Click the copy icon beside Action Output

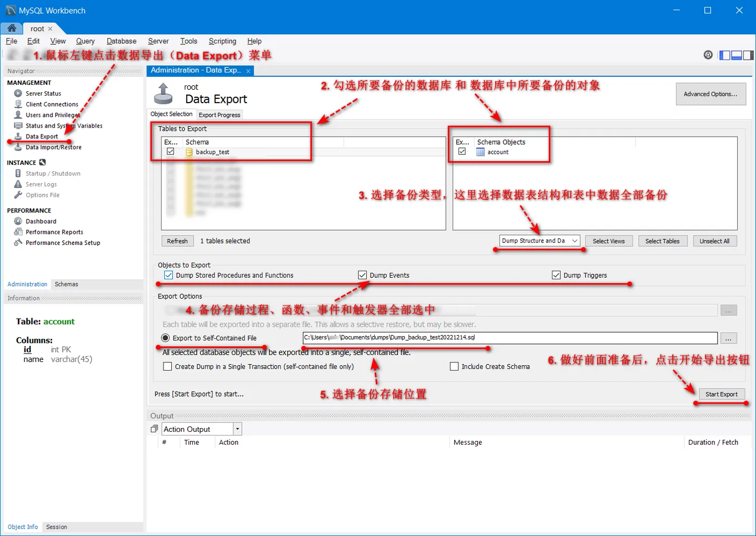tap(154, 429)
